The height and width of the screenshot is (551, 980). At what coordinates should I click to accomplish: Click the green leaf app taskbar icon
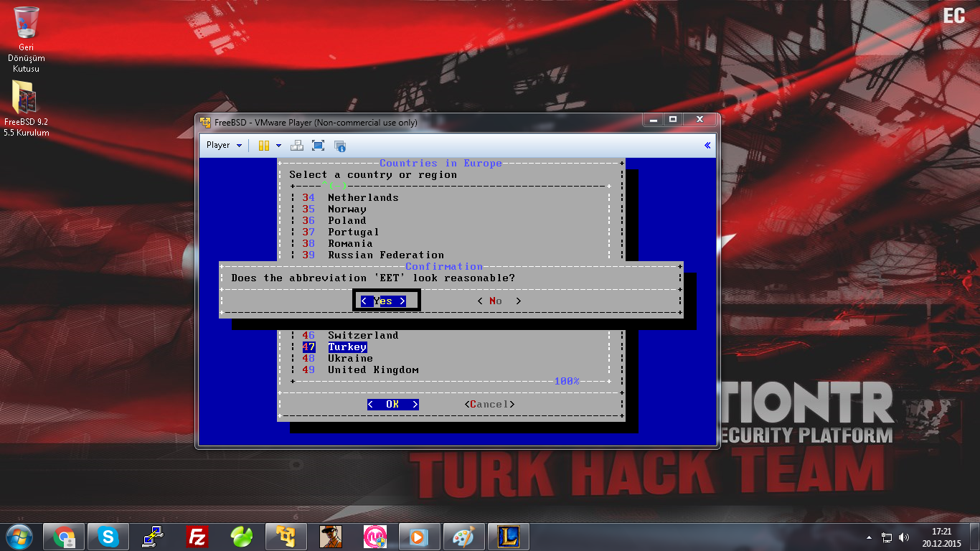click(241, 537)
